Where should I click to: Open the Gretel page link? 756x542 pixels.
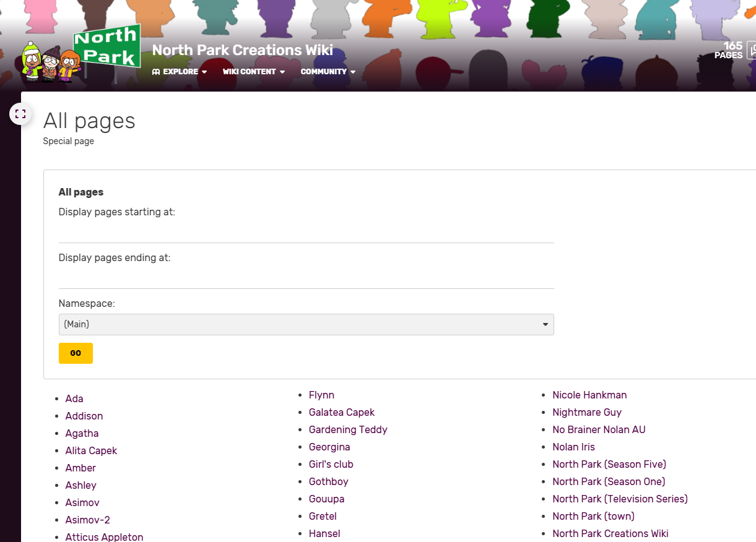(x=323, y=517)
